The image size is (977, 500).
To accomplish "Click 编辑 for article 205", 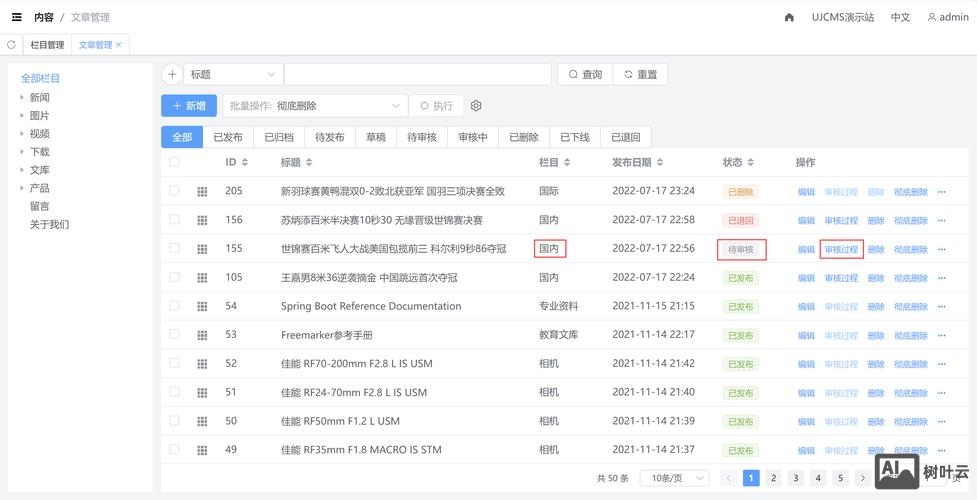I will pyautogui.click(x=806, y=192).
